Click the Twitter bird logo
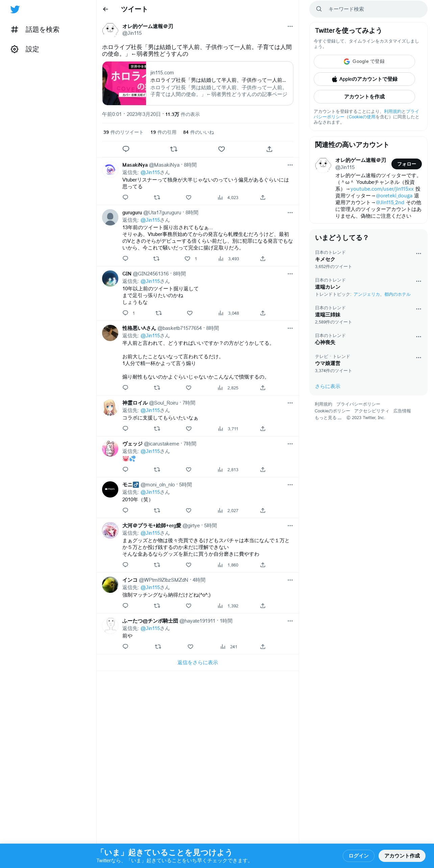 point(15,9)
